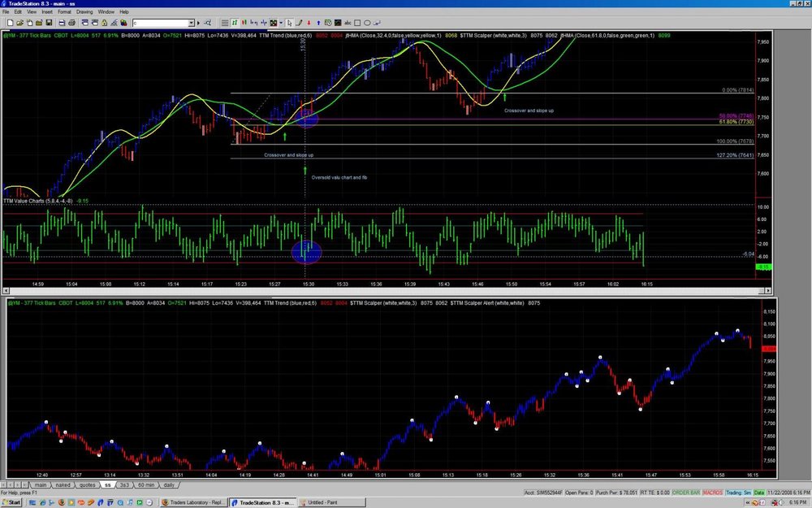The image size is (812, 508).
Task: Click the MACROS status bar button
Action: pos(713,493)
